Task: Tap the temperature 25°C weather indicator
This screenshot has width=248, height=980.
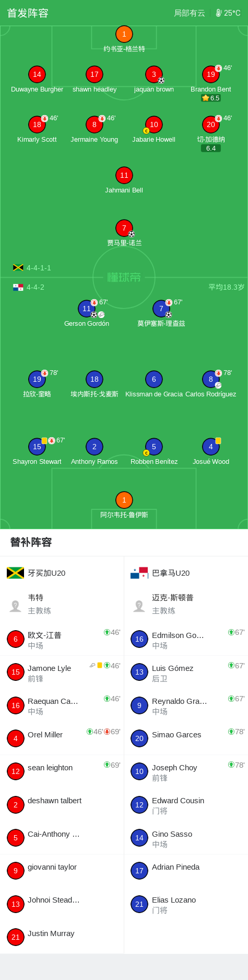Action: click(x=228, y=13)
